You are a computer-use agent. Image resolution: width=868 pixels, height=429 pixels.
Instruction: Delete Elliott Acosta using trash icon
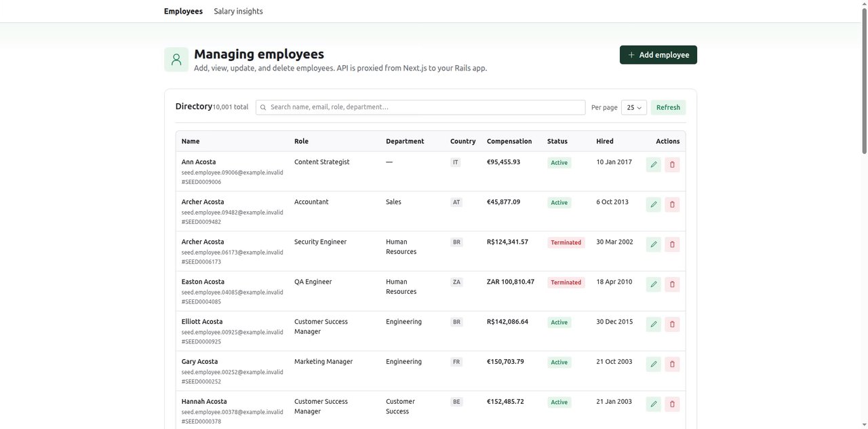672,324
